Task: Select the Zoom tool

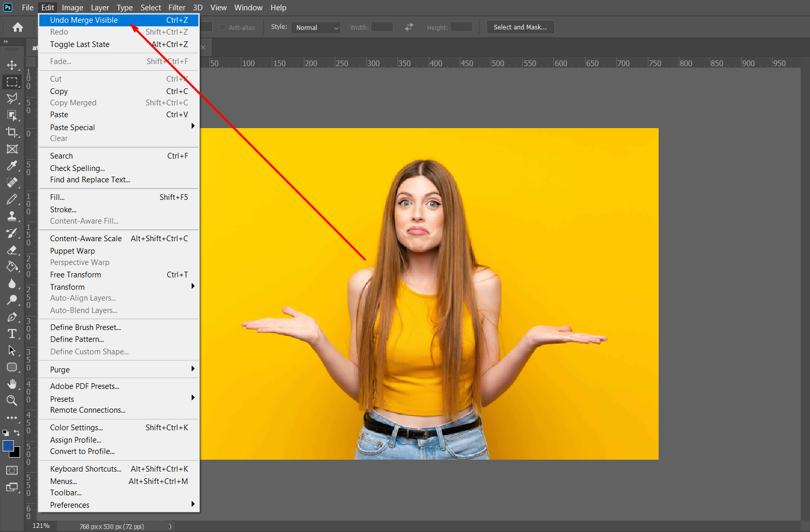Action: 12,400
